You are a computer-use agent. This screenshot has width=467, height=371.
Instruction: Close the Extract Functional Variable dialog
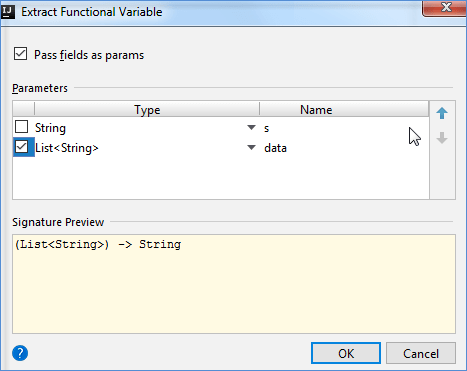click(446, 7)
